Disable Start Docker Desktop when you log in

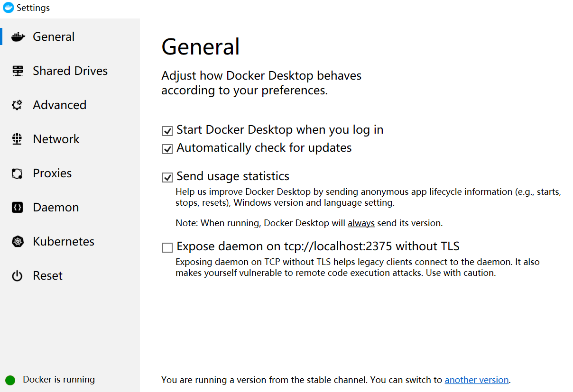[x=167, y=130]
